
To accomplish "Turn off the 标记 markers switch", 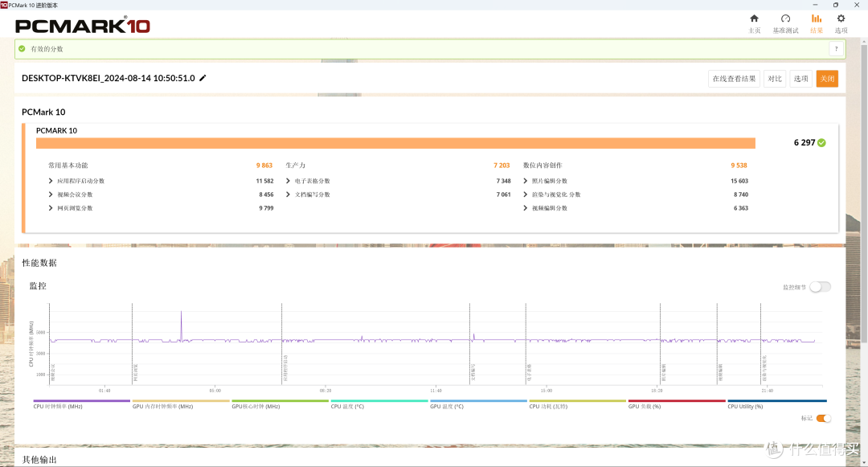I will click(824, 418).
